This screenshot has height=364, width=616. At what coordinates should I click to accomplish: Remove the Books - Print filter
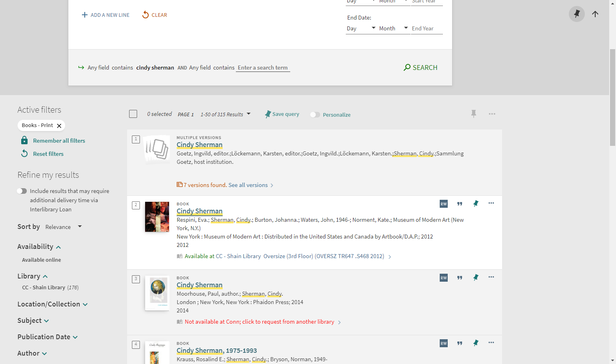(59, 125)
